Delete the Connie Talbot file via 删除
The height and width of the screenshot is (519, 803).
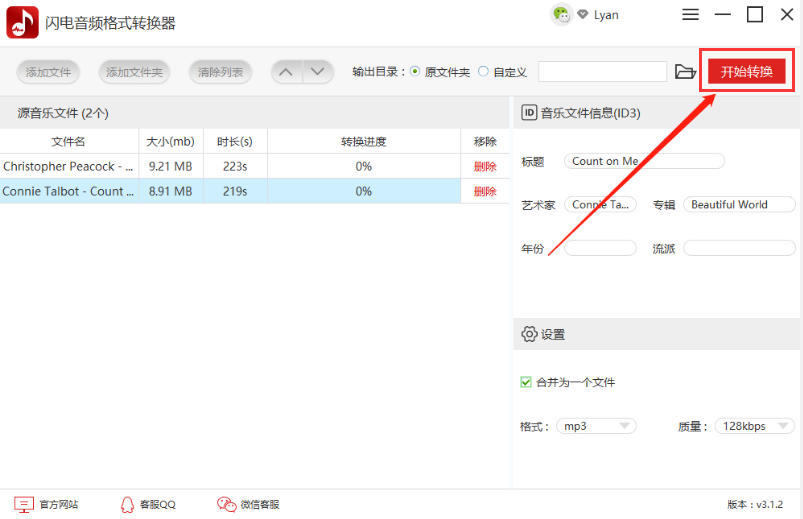coord(484,191)
